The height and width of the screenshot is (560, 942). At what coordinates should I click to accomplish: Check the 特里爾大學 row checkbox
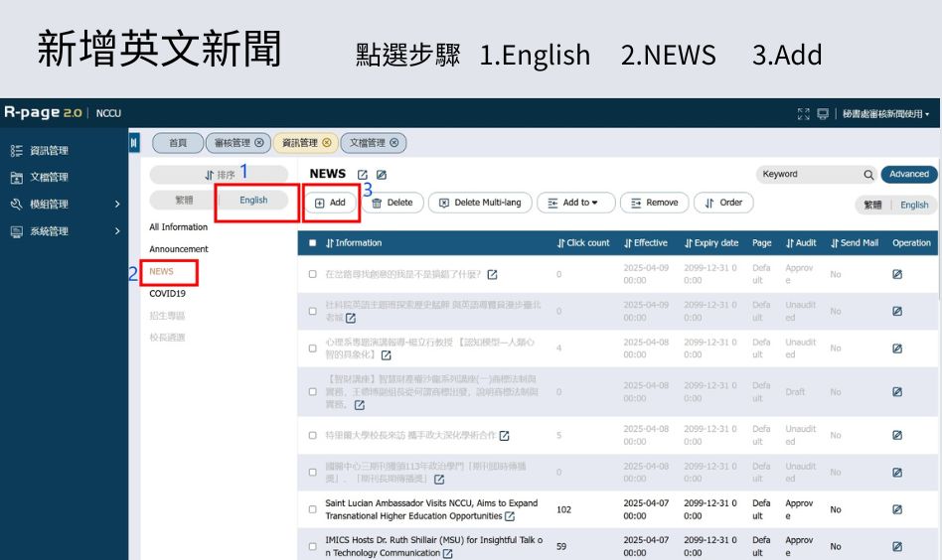coord(312,435)
